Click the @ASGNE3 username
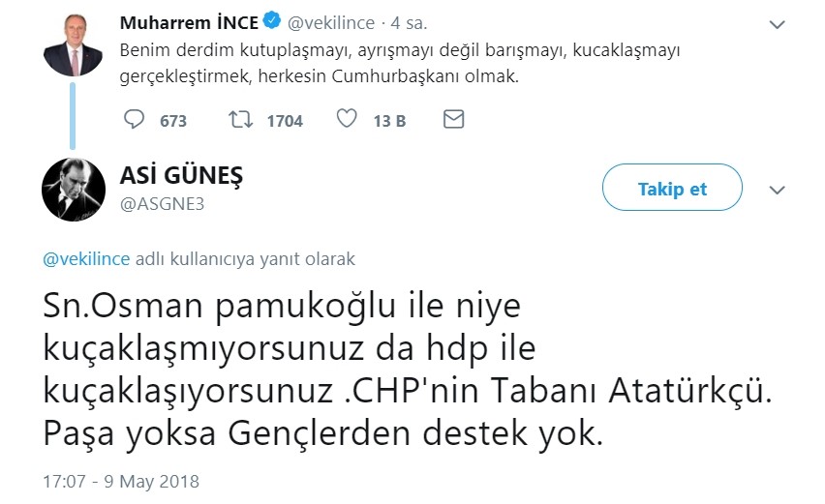The image size is (825, 504). 162,203
